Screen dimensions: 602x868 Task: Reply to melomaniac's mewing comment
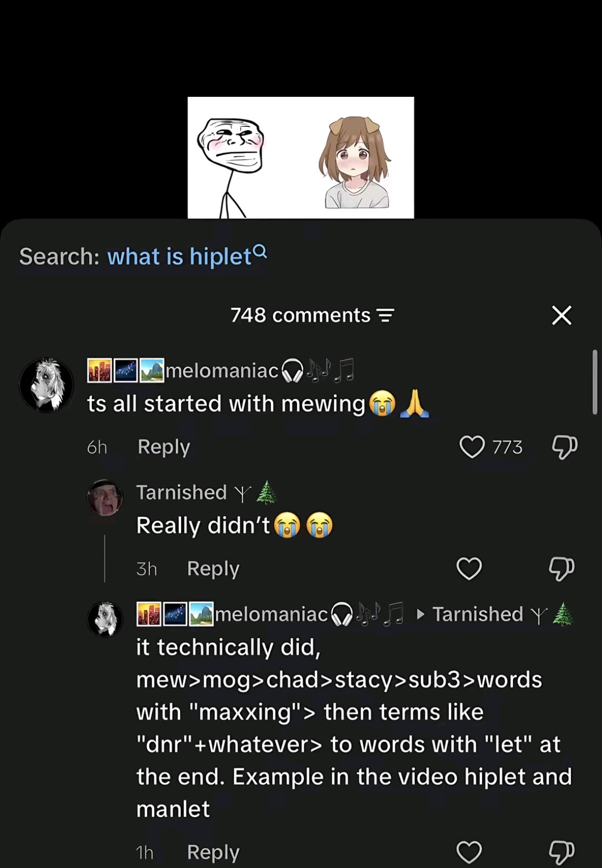164,447
